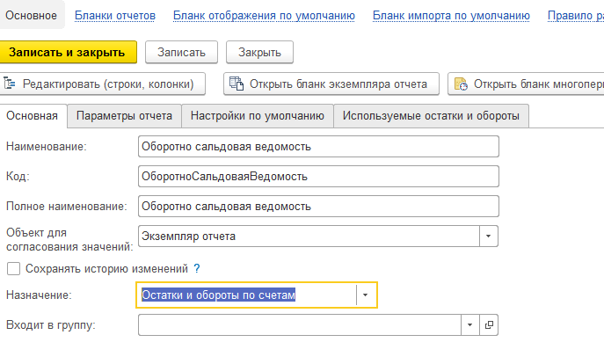Open the selected group via the open-form icon
Screen dimensions: 604x364
tap(489, 324)
